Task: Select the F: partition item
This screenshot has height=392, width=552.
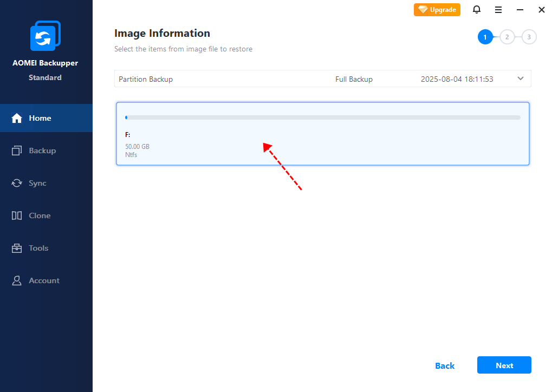Action: [322, 141]
